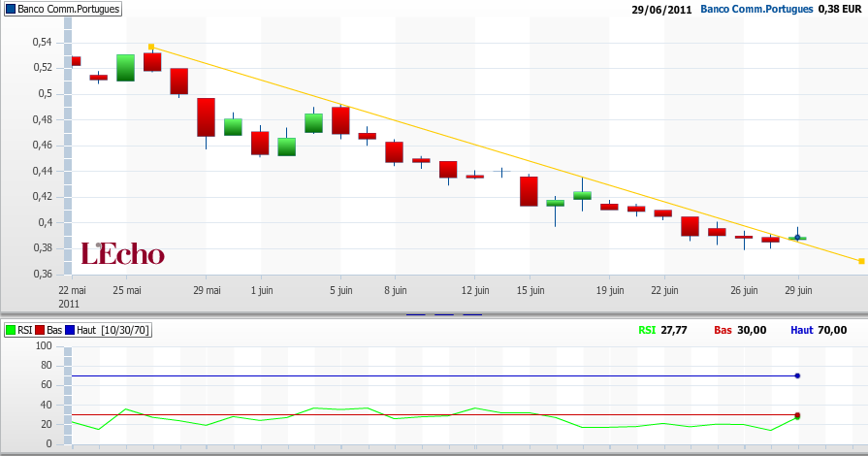The image size is (868, 456).
Task: Click the red Bas line endpoint dot
Action: 798,415
